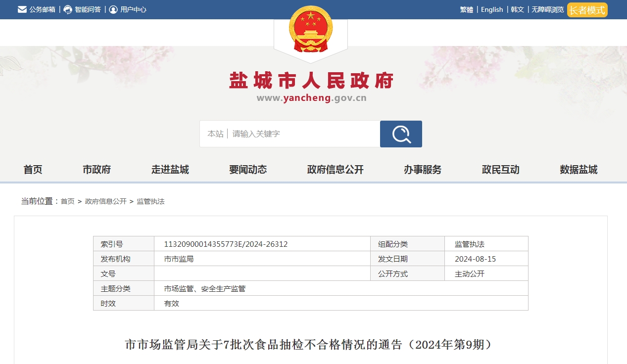Go to 首页 in breadcrumb
The height and width of the screenshot is (364, 627).
[68, 201]
